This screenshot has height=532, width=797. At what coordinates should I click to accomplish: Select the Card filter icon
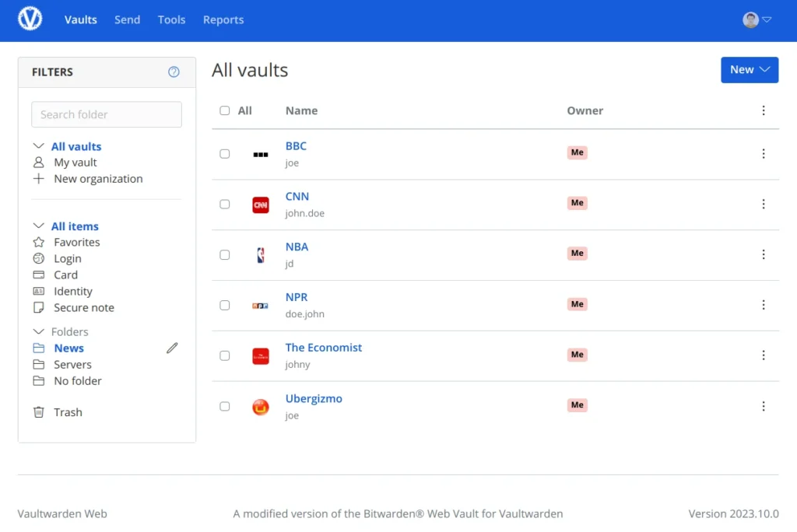tap(39, 275)
